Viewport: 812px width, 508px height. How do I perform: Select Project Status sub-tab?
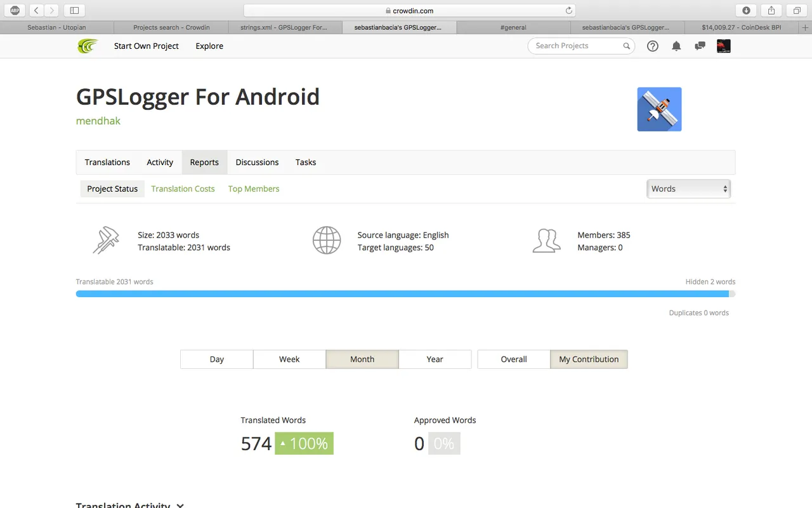pos(112,189)
